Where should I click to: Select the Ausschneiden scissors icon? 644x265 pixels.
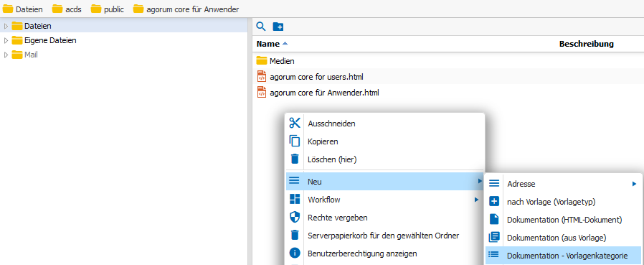[295, 123]
